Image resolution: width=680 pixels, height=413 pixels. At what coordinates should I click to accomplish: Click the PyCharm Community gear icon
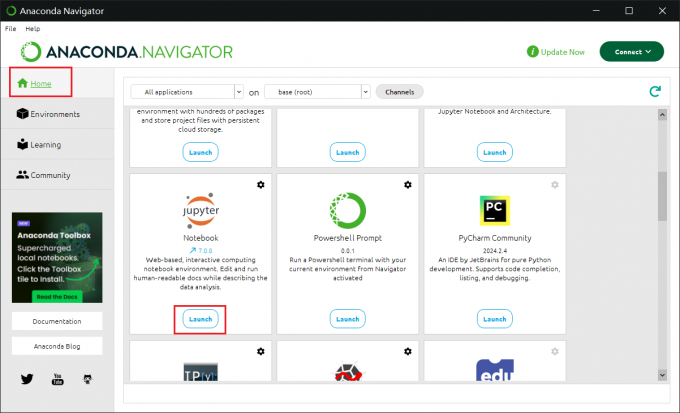[x=555, y=185]
